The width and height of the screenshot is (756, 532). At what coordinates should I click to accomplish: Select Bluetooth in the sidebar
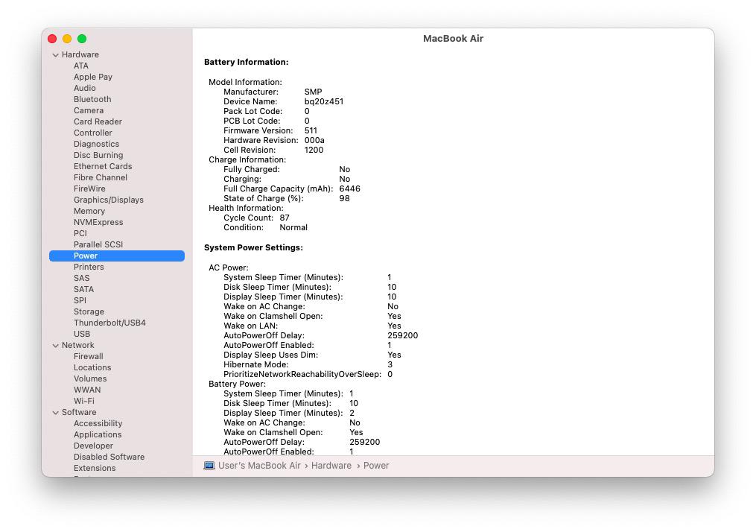coord(92,99)
